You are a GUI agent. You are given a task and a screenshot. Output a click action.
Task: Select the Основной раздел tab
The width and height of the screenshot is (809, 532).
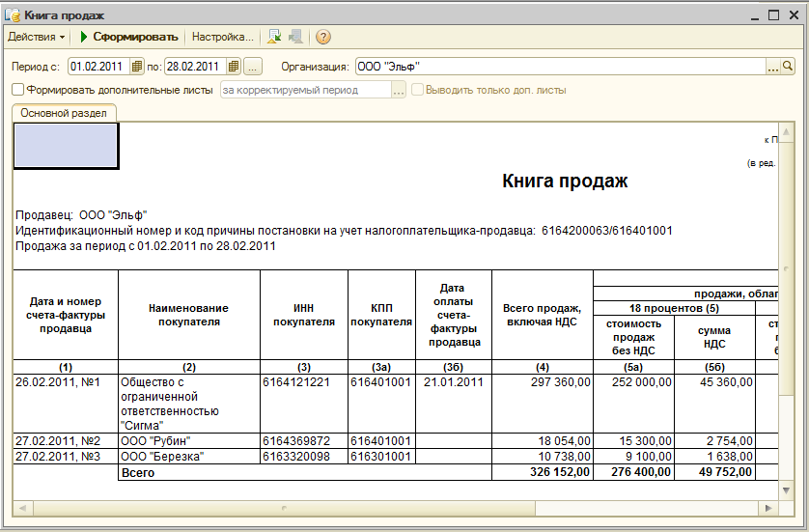64,113
